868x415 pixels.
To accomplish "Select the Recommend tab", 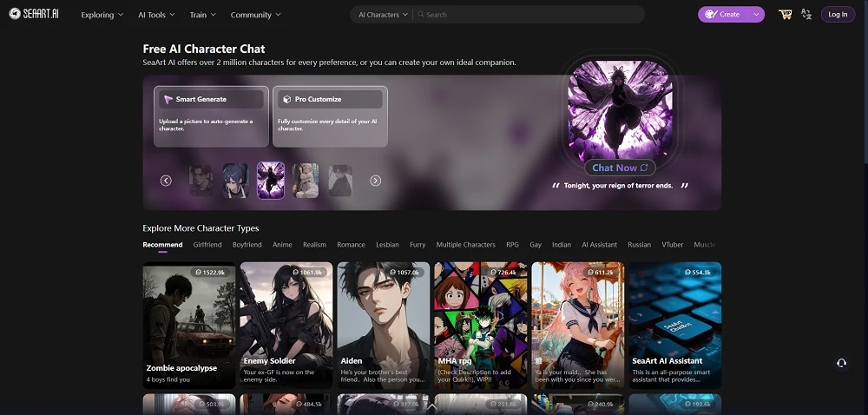I will point(162,245).
